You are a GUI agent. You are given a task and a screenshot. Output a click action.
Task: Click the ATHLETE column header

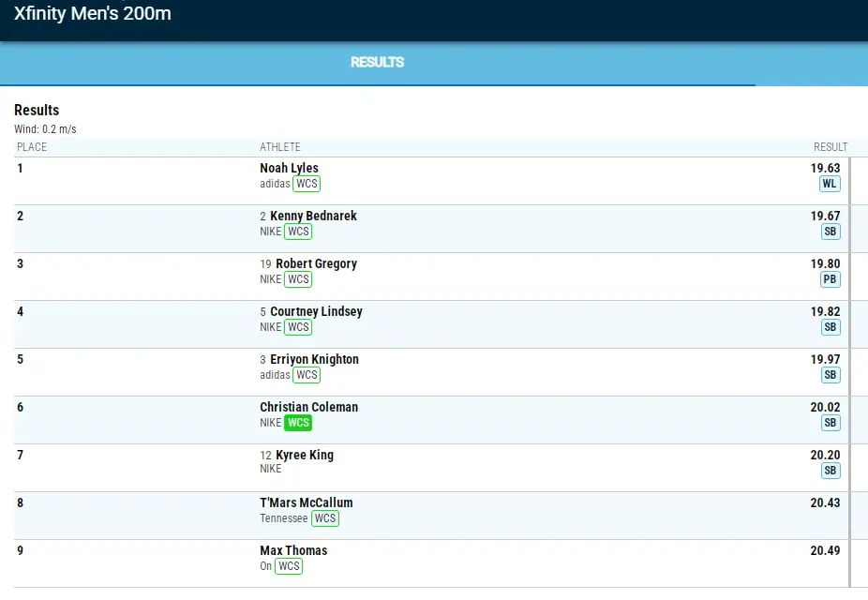(280, 147)
